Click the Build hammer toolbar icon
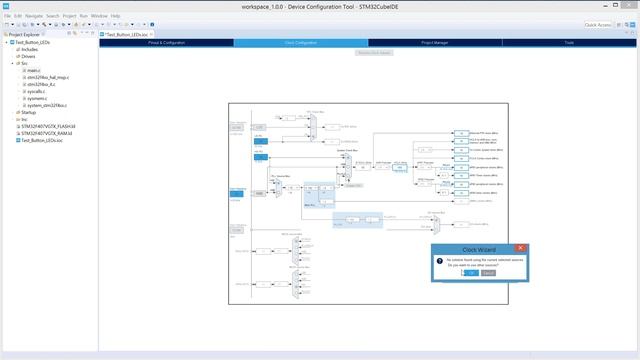This screenshot has height=360, width=640. tap(44, 25)
